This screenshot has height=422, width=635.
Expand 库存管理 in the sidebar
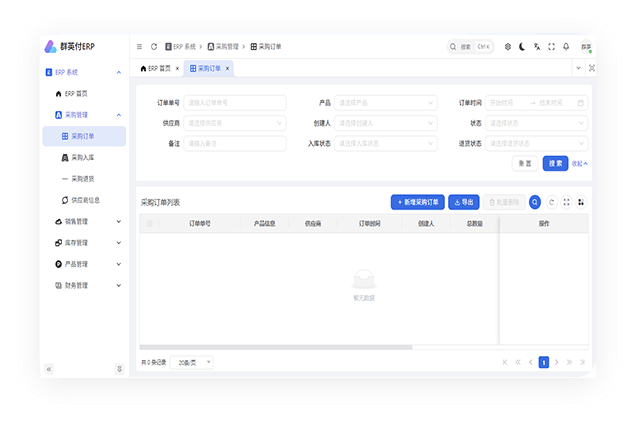coord(85,242)
